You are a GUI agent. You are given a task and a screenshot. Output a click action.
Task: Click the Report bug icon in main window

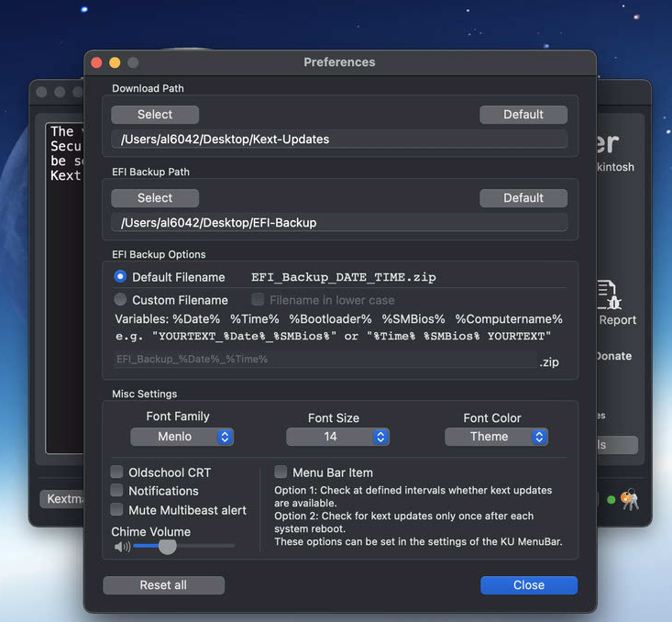(x=609, y=294)
